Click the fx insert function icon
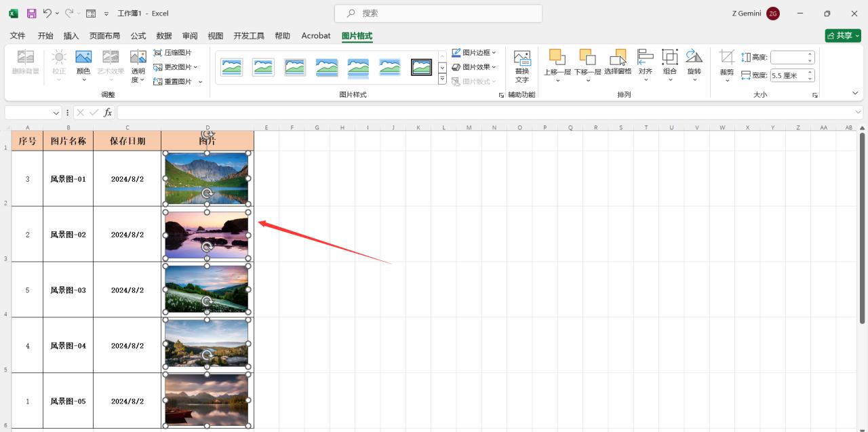The height and width of the screenshot is (432, 868). pos(108,113)
